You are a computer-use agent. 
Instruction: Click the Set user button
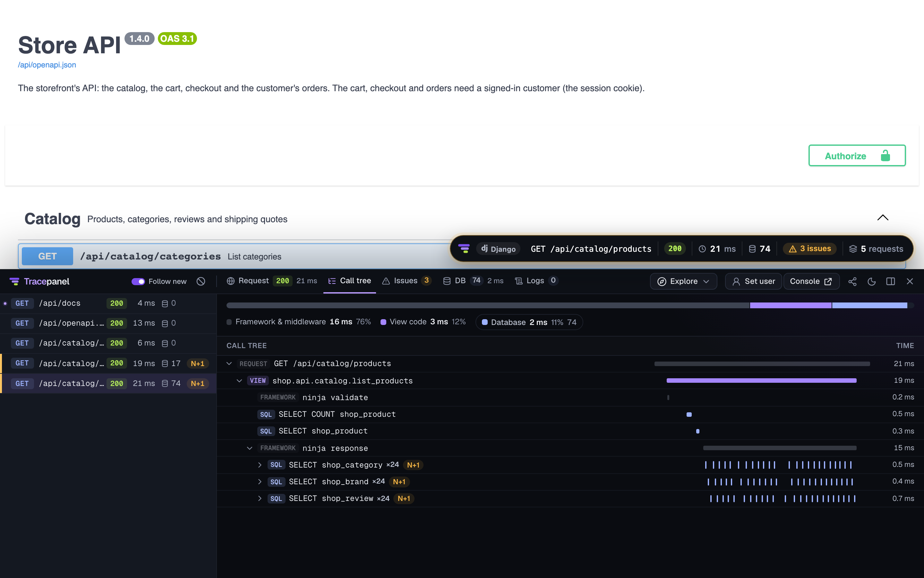753,281
